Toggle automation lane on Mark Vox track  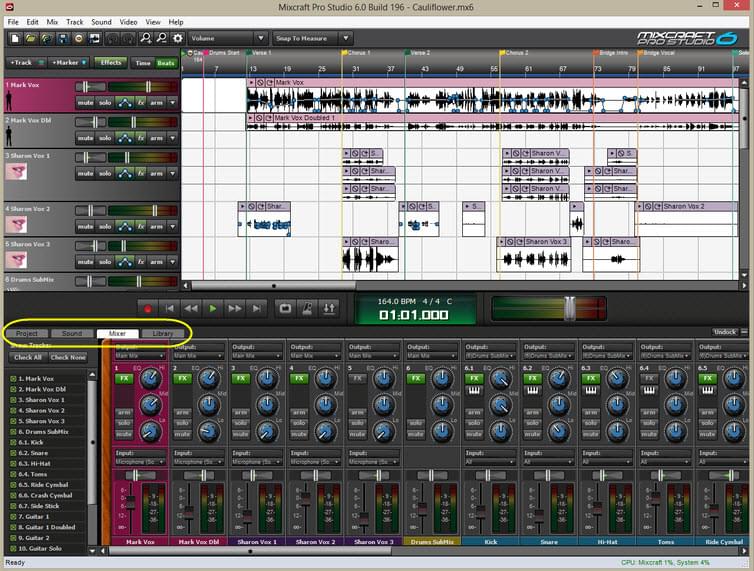pos(125,102)
